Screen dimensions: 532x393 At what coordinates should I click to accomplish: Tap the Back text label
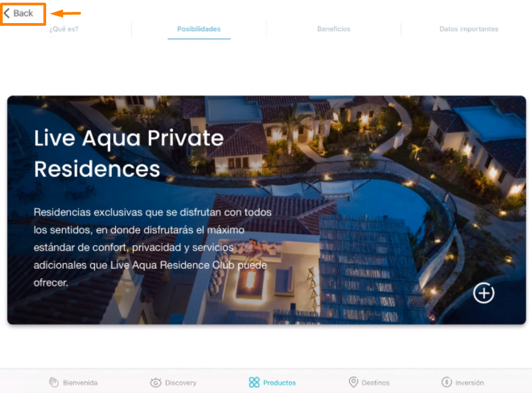[x=24, y=13]
